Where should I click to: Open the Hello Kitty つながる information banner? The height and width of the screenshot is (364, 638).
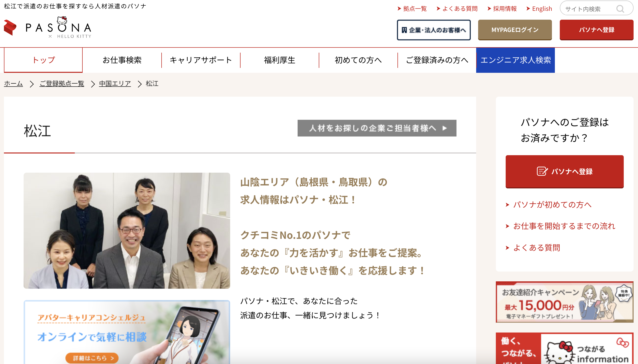[564, 348]
